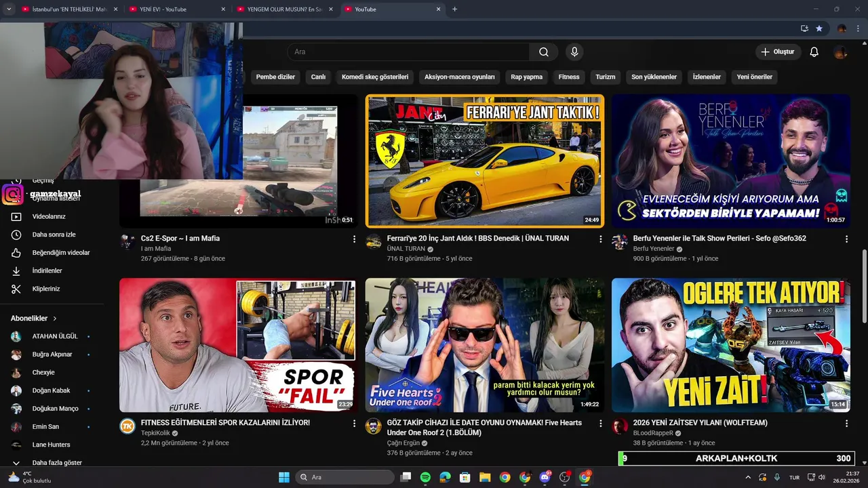868x488 pixels.
Task: Select the Rap yapma filter chip
Action: (x=527, y=77)
